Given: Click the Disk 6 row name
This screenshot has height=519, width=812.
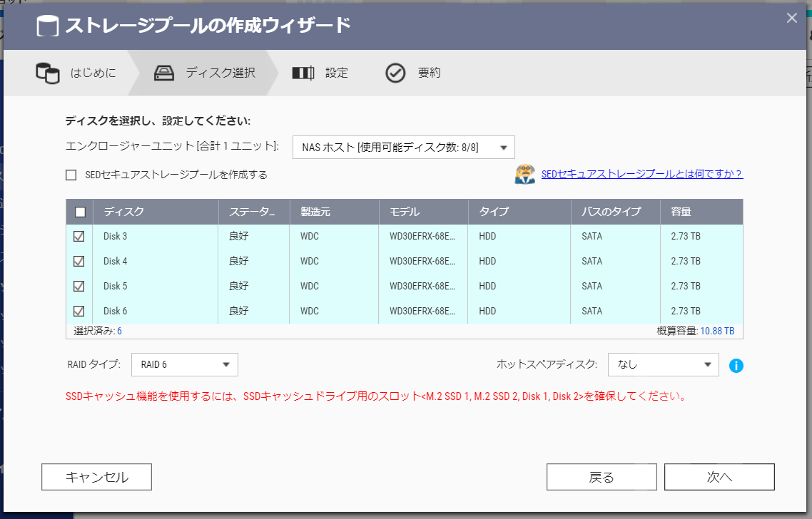Looking at the screenshot, I should (115, 311).
